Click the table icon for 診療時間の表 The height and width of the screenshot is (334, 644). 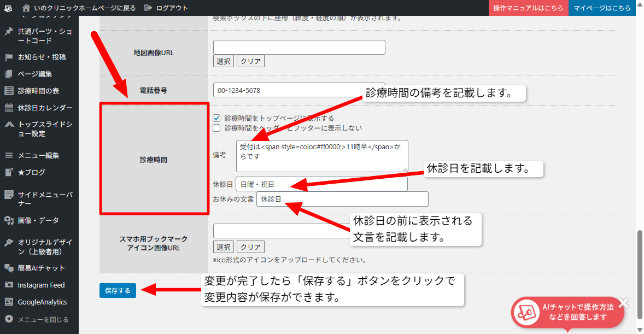pos(9,91)
